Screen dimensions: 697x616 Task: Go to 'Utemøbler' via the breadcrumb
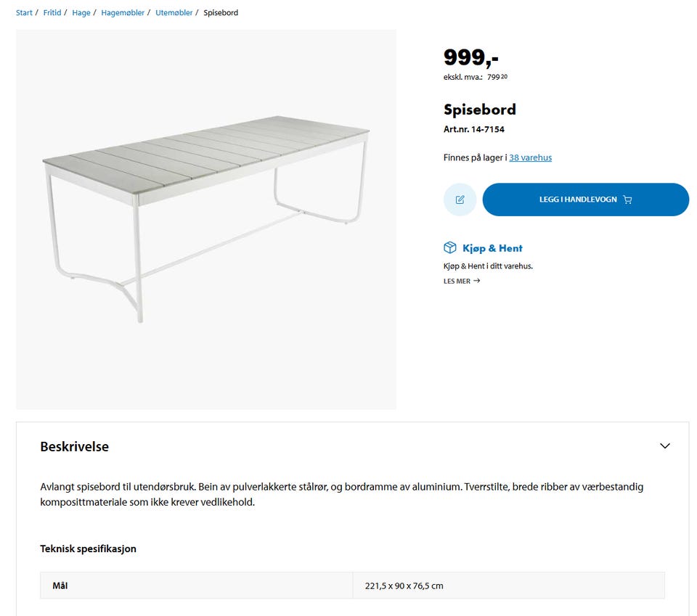(x=174, y=12)
